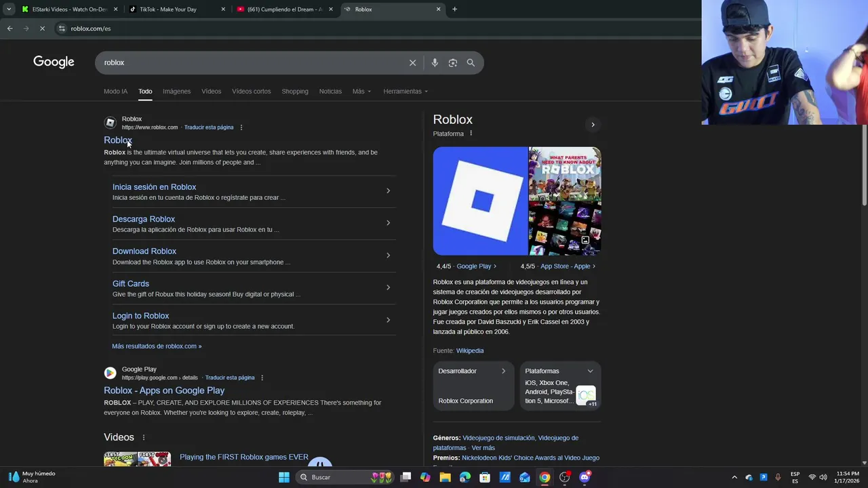Open the knowledge panel's next arrow
This screenshot has width=868, height=488.
click(x=593, y=125)
